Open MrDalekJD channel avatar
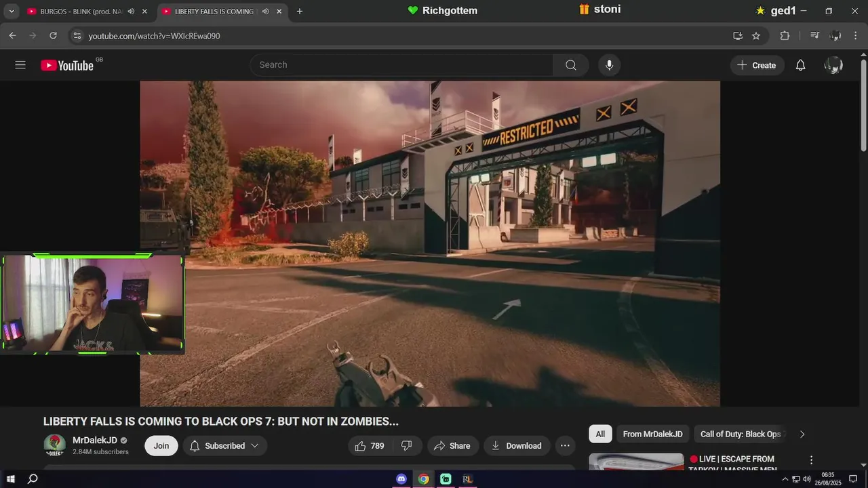 [x=54, y=445]
